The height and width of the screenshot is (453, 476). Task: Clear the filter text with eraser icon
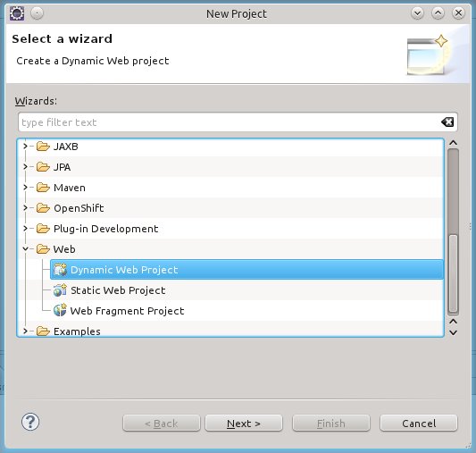[447, 122]
